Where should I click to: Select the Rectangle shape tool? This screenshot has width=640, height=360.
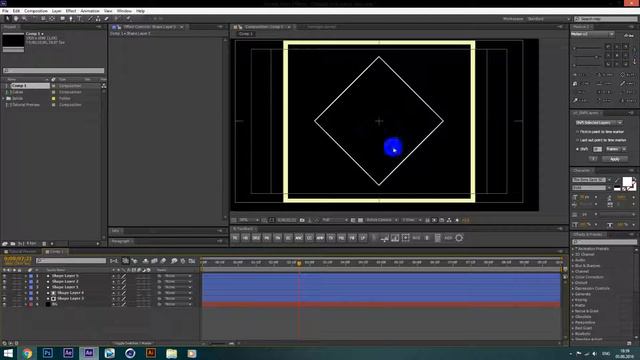pos(62,18)
